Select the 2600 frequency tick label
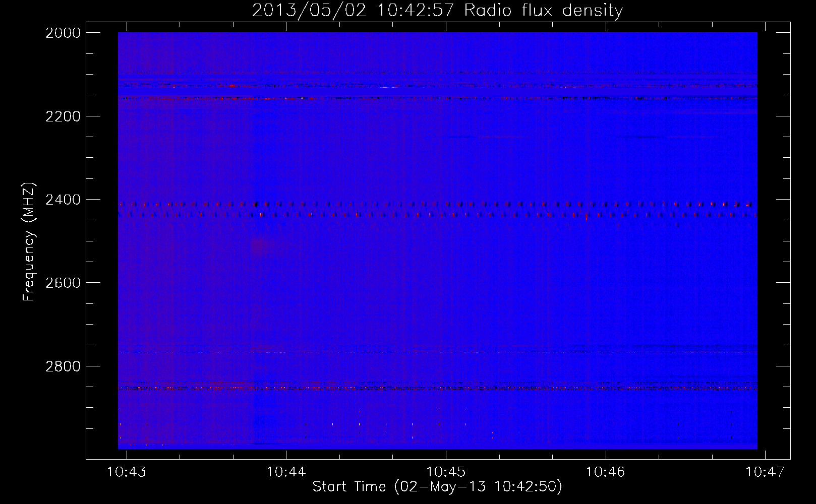The height and width of the screenshot is (504, 816). tap(63, 283)
